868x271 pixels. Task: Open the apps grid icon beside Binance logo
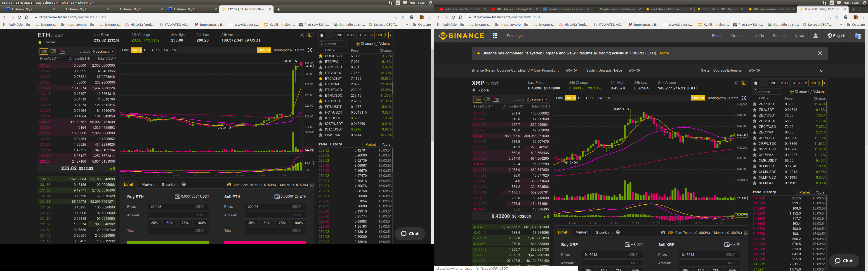tap(495, 36)
